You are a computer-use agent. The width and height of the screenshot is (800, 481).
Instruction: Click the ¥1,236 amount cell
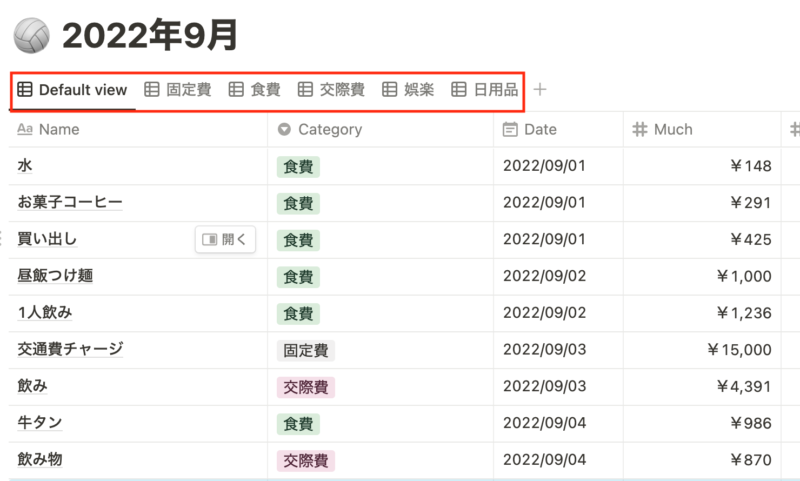coord(702,313)
